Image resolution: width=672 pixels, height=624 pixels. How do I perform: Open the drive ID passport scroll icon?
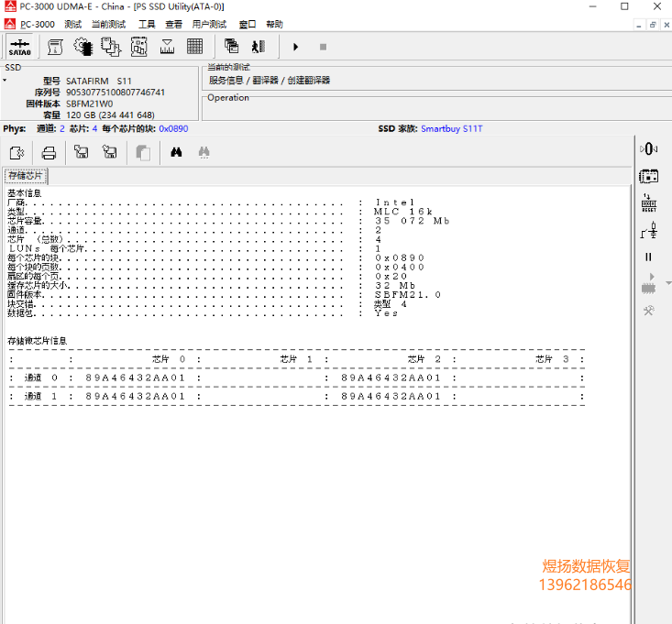coord(55,47)
